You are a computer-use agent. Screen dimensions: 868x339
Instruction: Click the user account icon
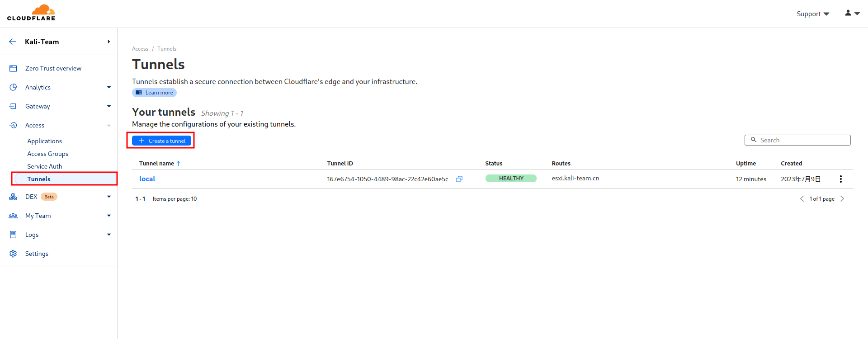[x=848, y=13]
